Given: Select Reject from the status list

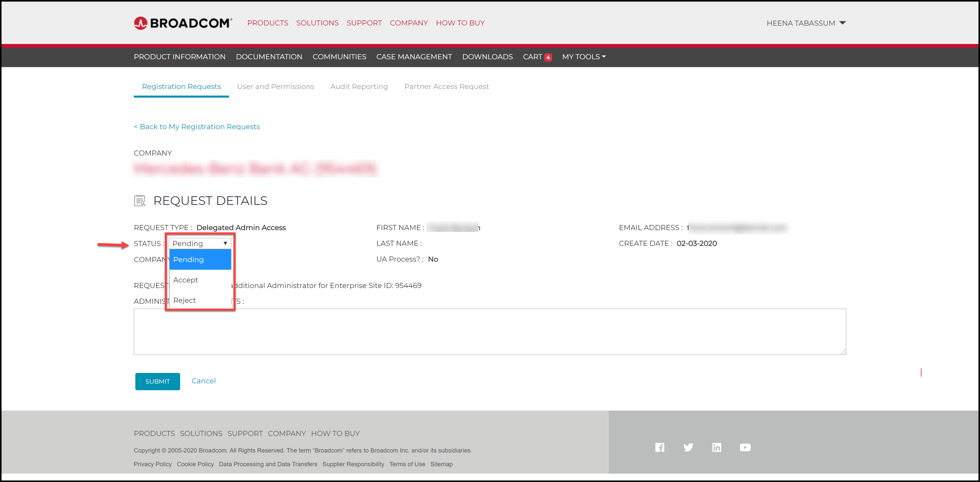Looking at the screenshot, I should point(184,300).
